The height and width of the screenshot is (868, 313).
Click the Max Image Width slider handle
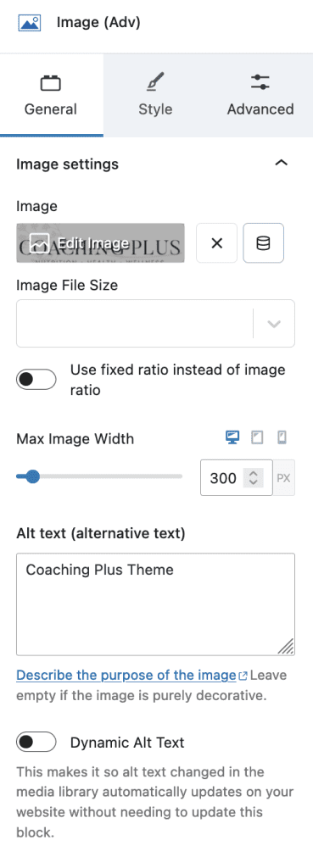[33, 476]
